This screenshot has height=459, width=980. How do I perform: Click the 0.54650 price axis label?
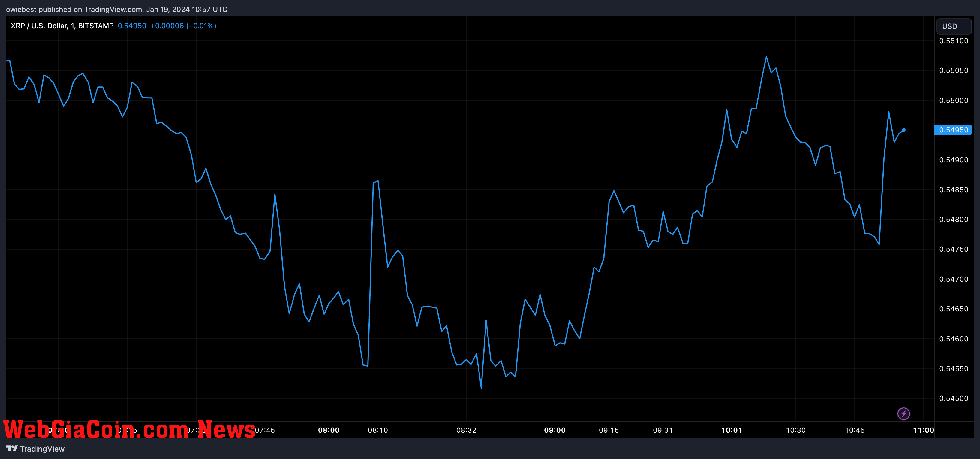[954, 309]
